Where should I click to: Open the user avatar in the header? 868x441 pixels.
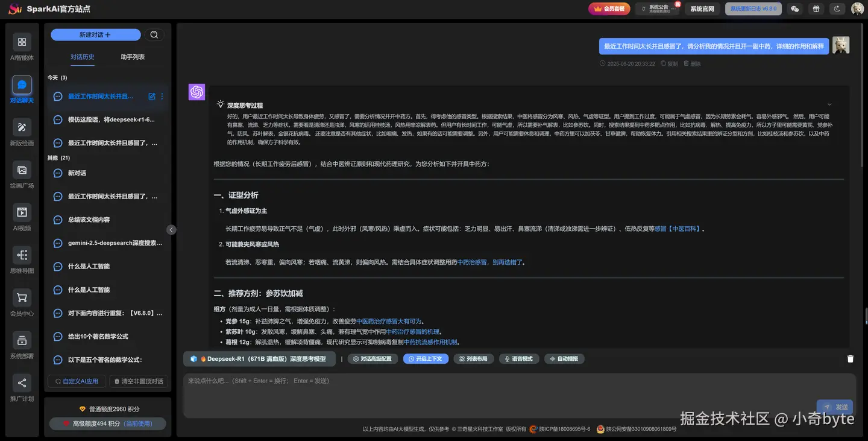(857, 9)
